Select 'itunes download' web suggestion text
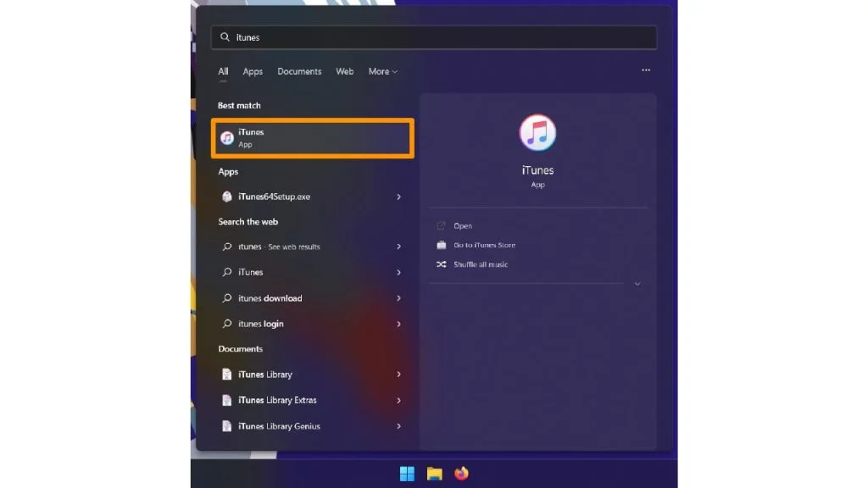This screenshot has width=868, height=488. 270,298
